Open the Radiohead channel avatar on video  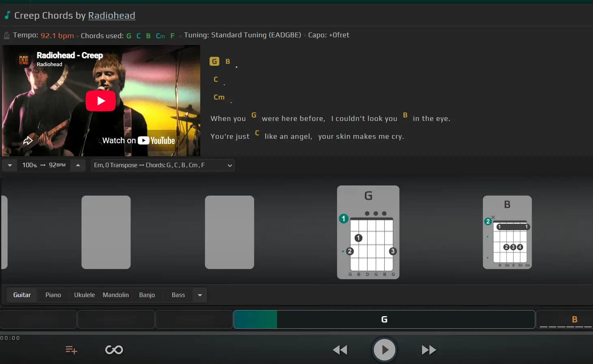pos(24,60)
